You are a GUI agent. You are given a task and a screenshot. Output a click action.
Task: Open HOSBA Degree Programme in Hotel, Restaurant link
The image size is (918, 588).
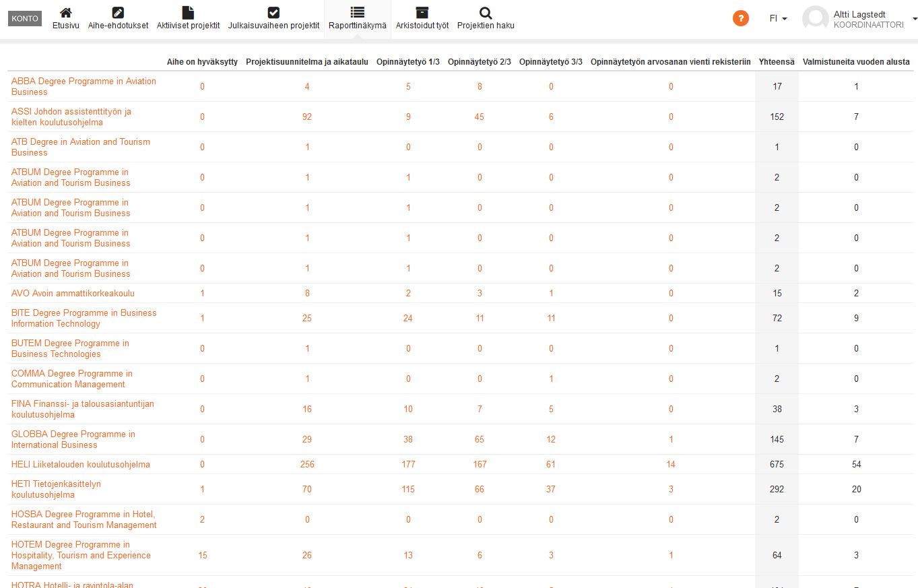[84, 519]
